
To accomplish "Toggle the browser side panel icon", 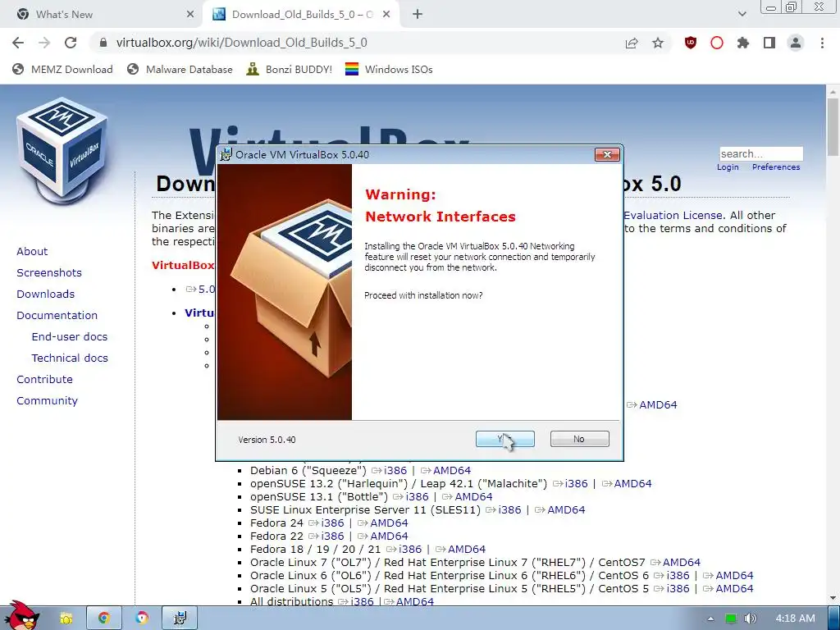I will [x=769, y=43].
